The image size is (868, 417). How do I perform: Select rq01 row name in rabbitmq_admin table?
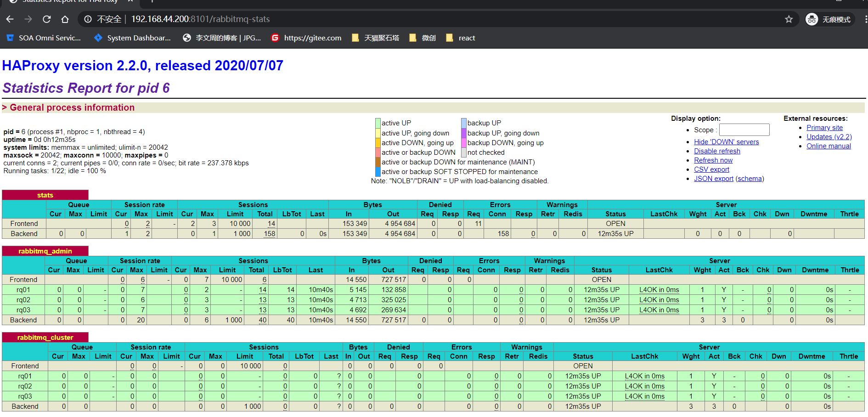coord(23,290)
